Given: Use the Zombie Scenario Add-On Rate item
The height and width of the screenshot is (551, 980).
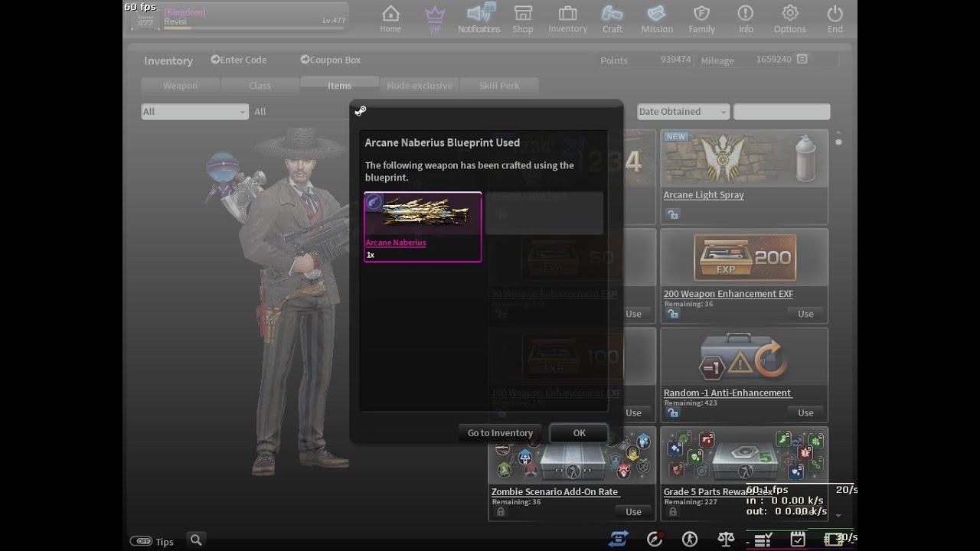Looking at the screenshot, I should (633, 512).
